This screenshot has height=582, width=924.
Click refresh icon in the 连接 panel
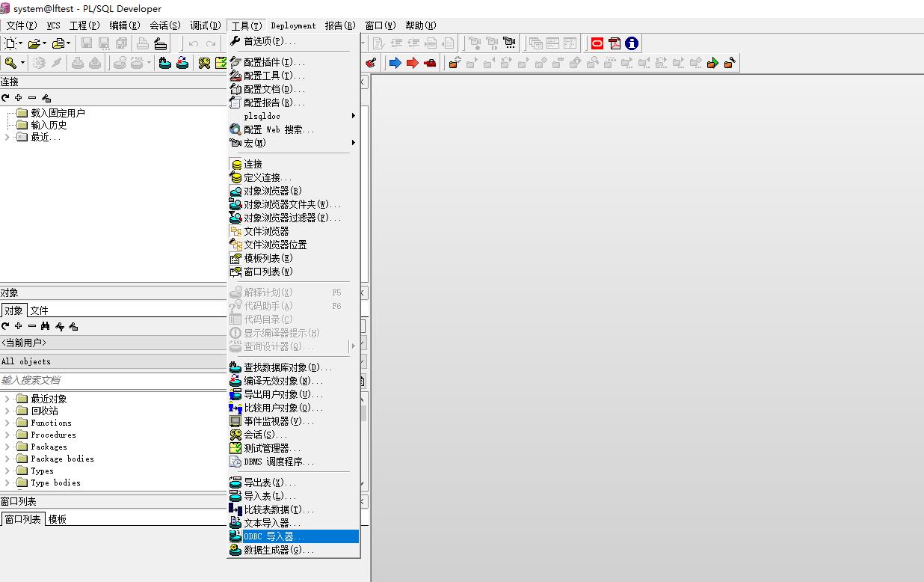[x=5, y=98]
